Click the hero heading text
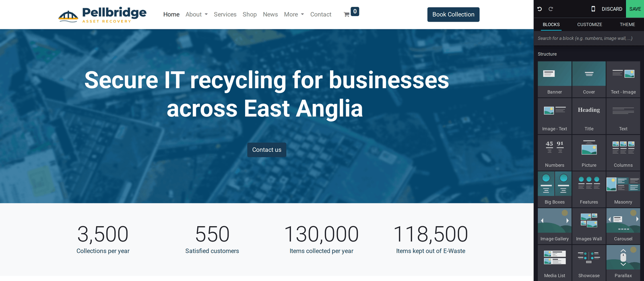The width and height of the screenshot is (644, 281). 266,94
